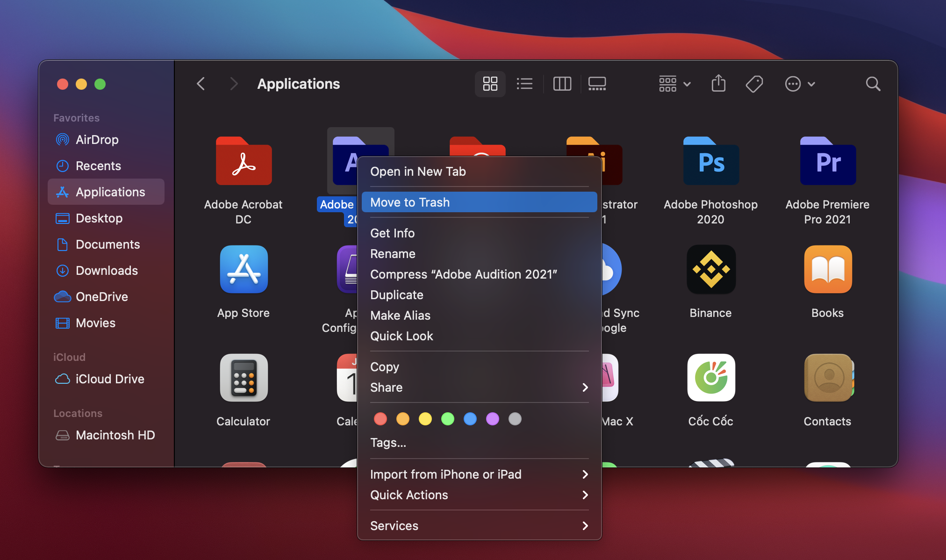This screenshot has height=560, width=946.
Task: Click the Search magnifier icon
Action: pos(873,84)
